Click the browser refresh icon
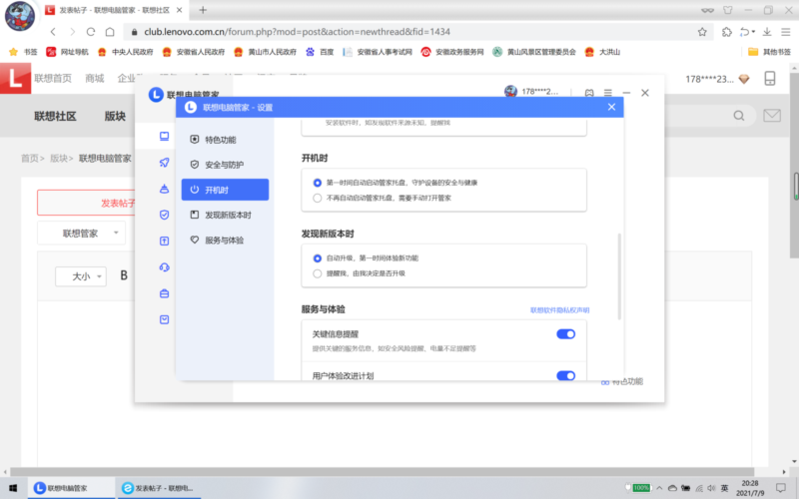Viewport: 799px width, 499px height. pos(92,31)
